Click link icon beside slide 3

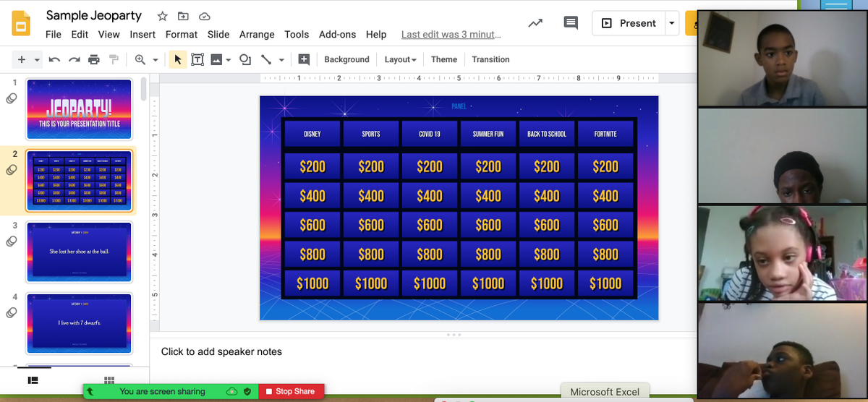pos(11,241)
